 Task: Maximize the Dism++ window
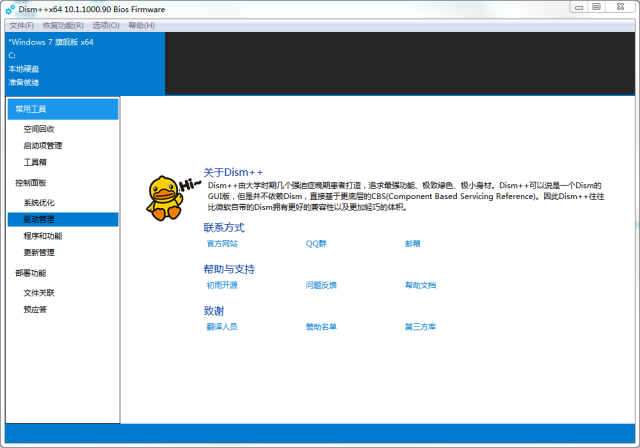596,7
